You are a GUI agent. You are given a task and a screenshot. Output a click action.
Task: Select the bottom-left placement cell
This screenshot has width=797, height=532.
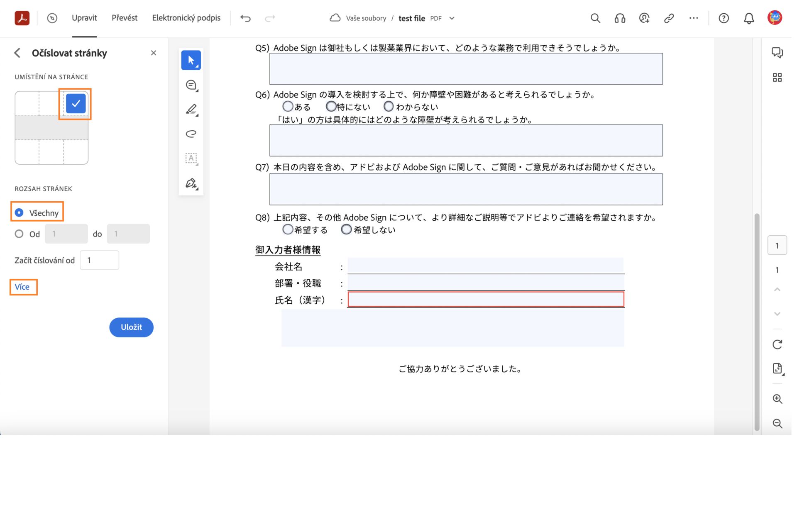point(27,152)
